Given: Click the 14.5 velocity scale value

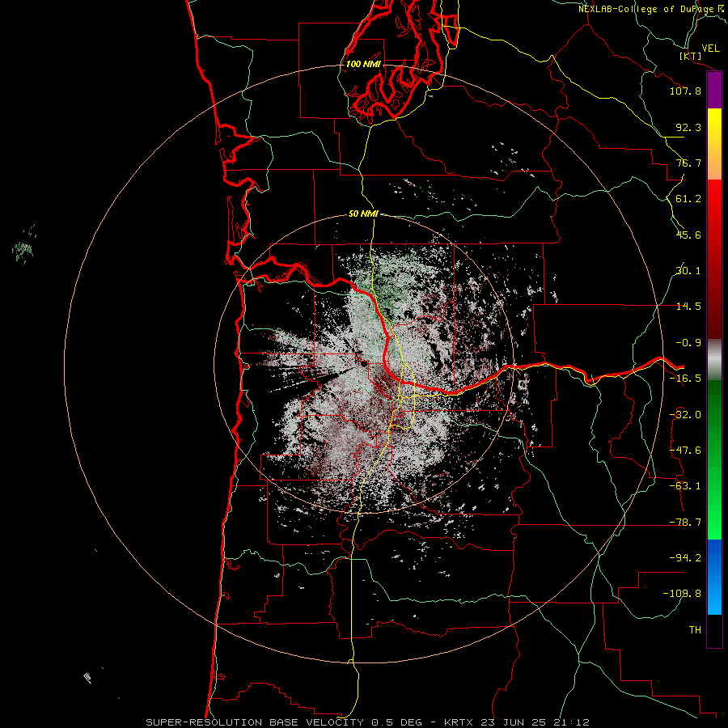Looking at the screenshot, I should [688, 307].
